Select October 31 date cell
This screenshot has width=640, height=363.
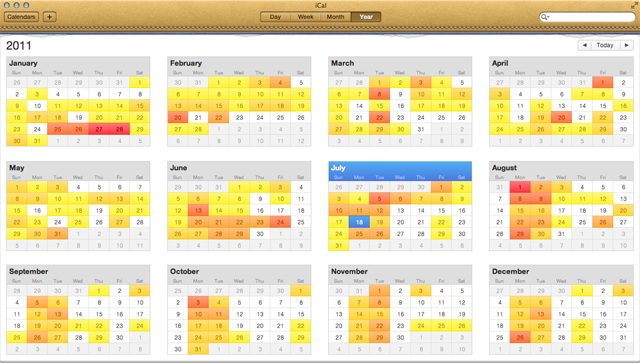click(x=198, y=349)
